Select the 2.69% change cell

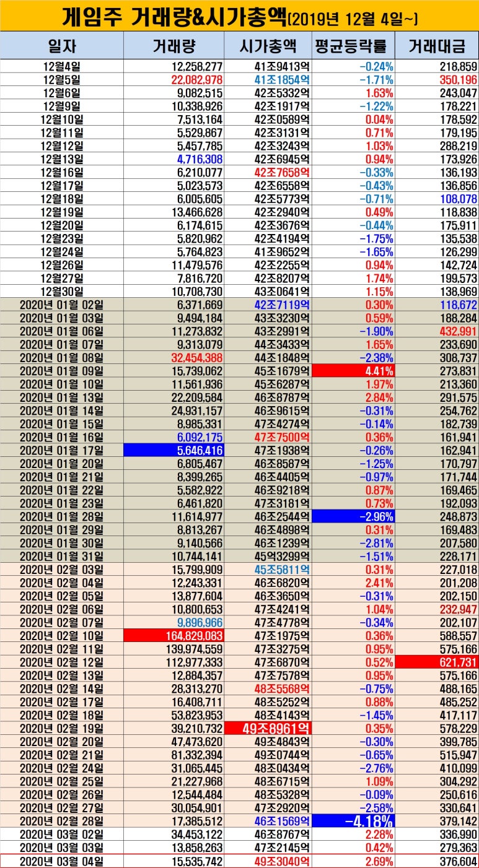(378, 861)
